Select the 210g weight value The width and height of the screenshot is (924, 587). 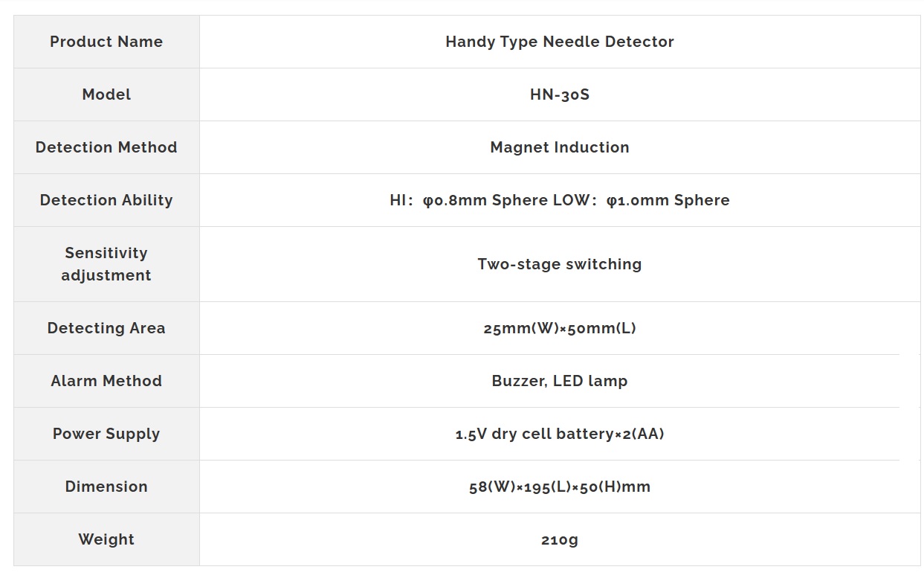(x=560, y=539)
